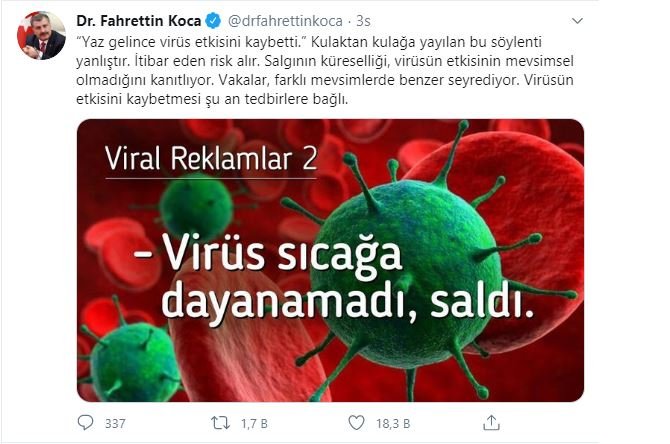Open the share tweet upload icon

tap(491, 422)
